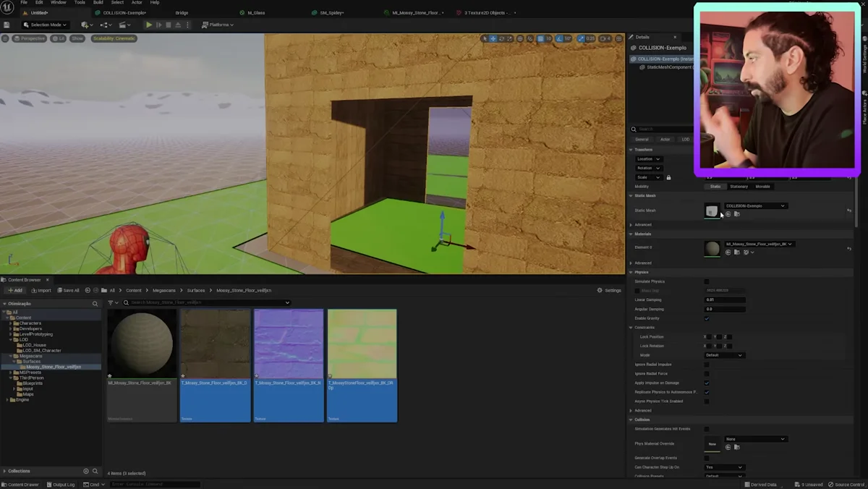Toggle Simulation Generates Hit Events checkbox
868x489 pixels.
(x=707, y=429)
